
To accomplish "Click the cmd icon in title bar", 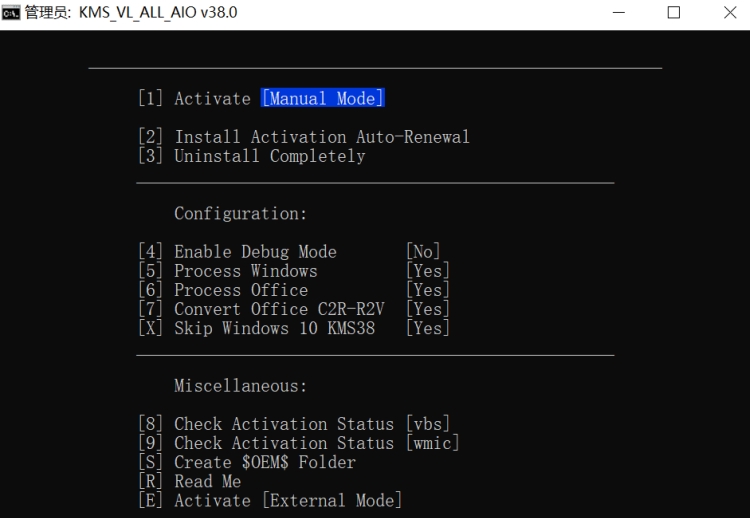I will tap(12, 13).
